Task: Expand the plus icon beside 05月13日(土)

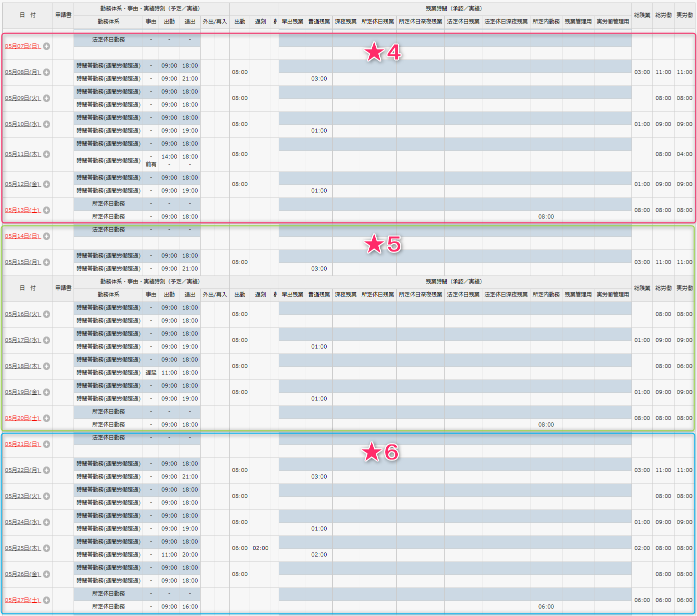Action: tap(47, 210)
